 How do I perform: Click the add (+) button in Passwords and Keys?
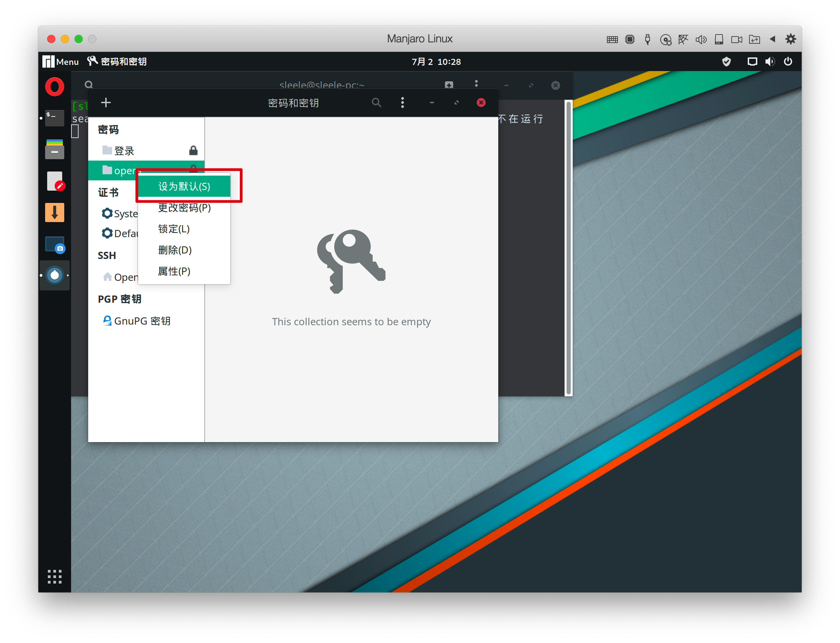pyautogui.click(x=106, y=102)
